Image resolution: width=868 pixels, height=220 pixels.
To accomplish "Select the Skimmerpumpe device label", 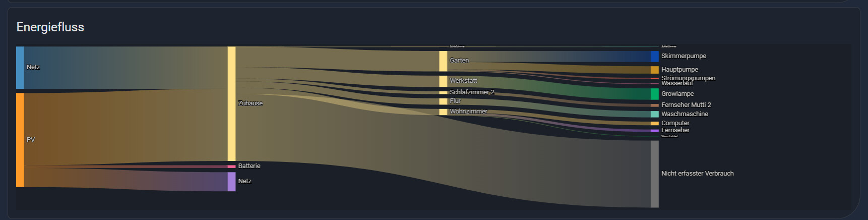I will click(684, 56).
